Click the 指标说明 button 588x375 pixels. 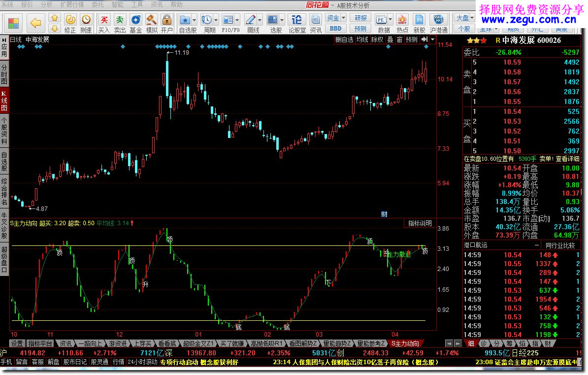pyautogui.click(x=420, y=223)
